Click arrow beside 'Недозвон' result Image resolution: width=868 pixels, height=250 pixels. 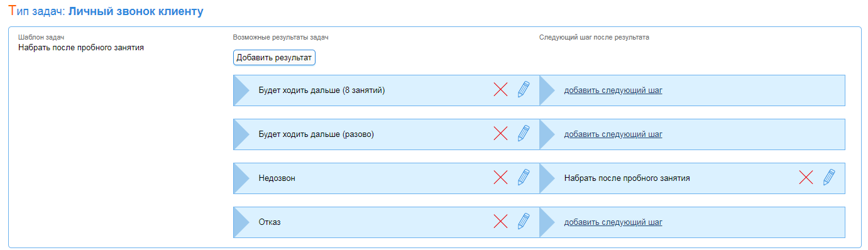[x=241, y=178]
